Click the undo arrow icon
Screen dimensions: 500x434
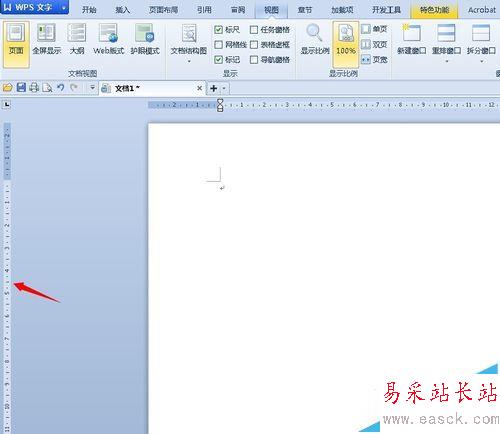tap(60, 88)
